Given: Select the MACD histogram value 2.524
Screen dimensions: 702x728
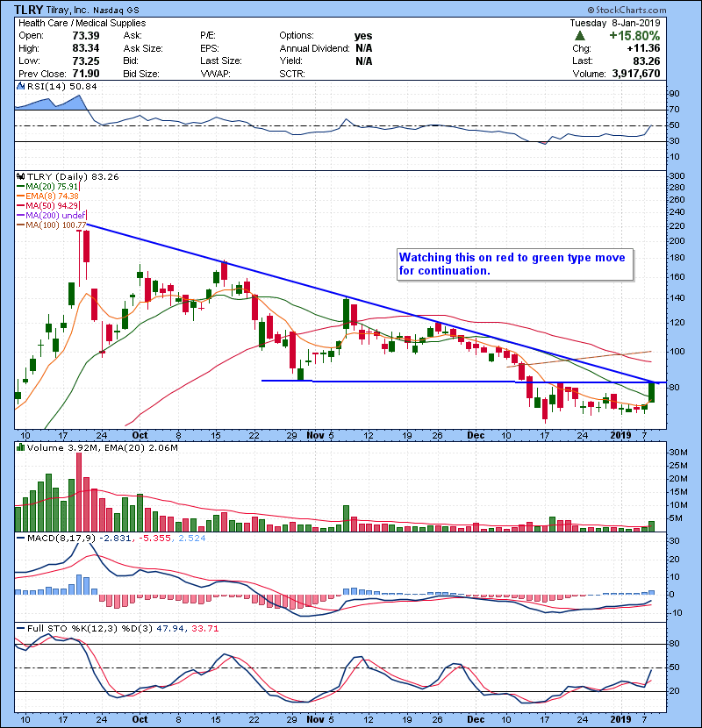Looking at the screenshot, I should click(x=191, y=539).
